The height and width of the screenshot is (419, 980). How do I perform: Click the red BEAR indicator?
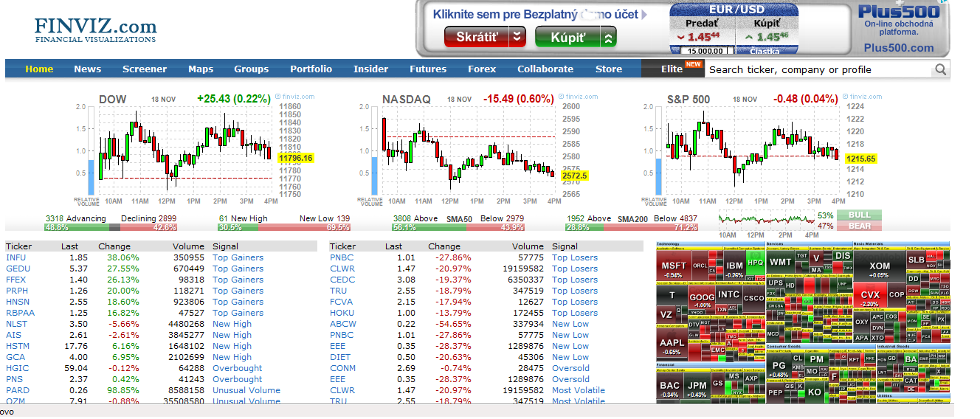[x=859, y=226]
